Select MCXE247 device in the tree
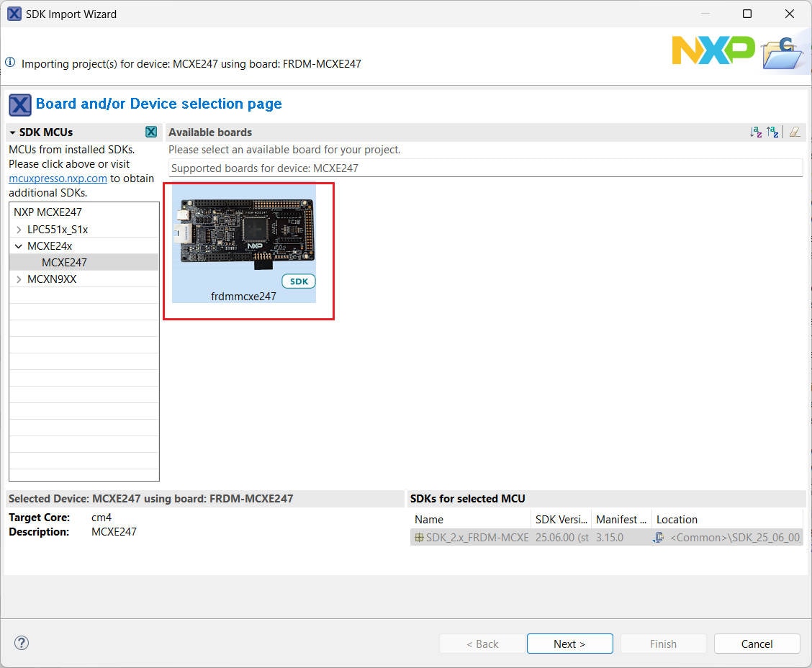Viewport: 812px width, 668px height. pyautogui.click(x=64, y=263)
